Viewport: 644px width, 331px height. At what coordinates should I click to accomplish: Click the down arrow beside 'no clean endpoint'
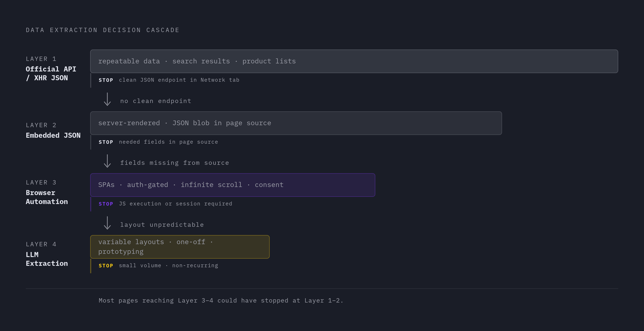[107, 99]
